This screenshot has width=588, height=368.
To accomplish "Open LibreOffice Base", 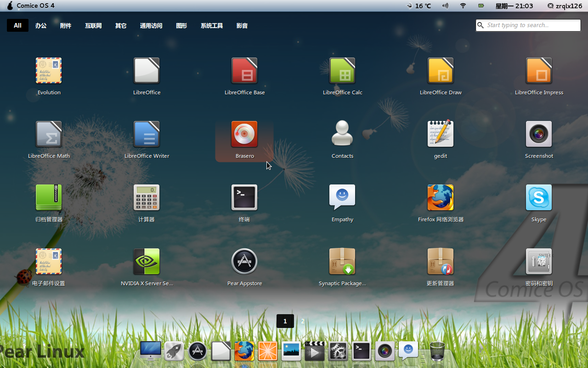I will pos(244,70).
